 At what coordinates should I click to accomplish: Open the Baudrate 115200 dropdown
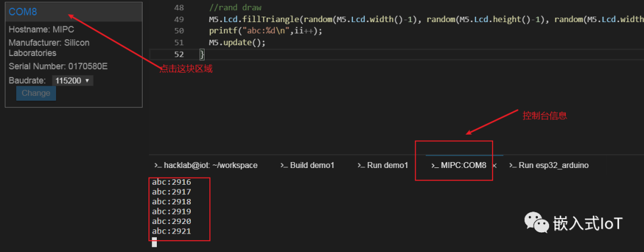73,80
